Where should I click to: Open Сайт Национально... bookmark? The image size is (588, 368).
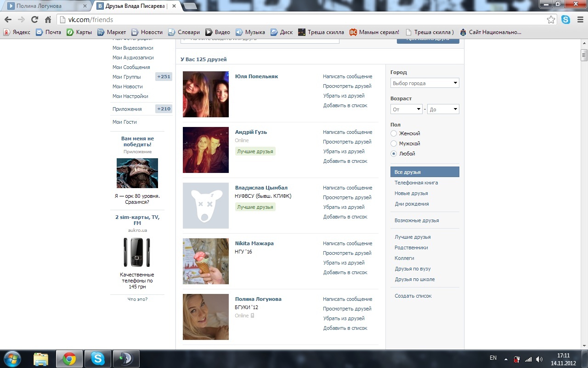(491, 32)
